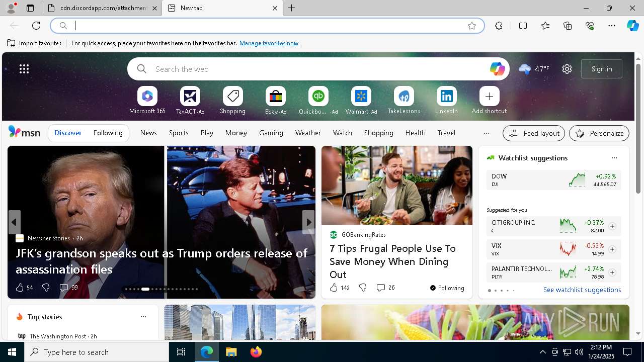
Task: Open the Tab actions menu icon
Action: tap(30, 8)
